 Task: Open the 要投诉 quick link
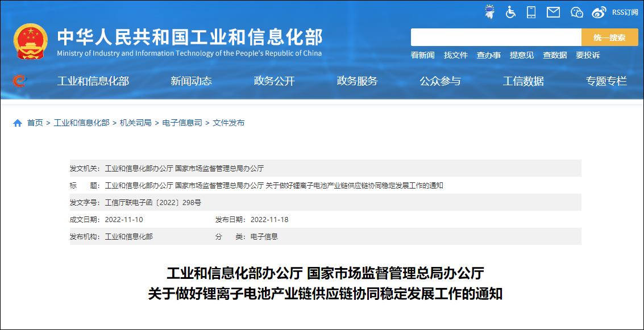click(x=588, y=55)
